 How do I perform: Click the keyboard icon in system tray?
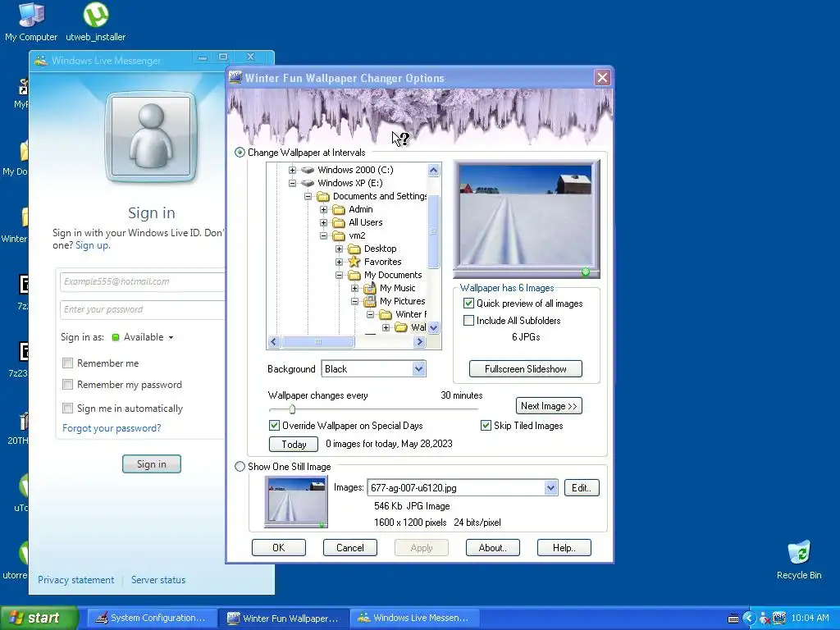tap(733, 619)
